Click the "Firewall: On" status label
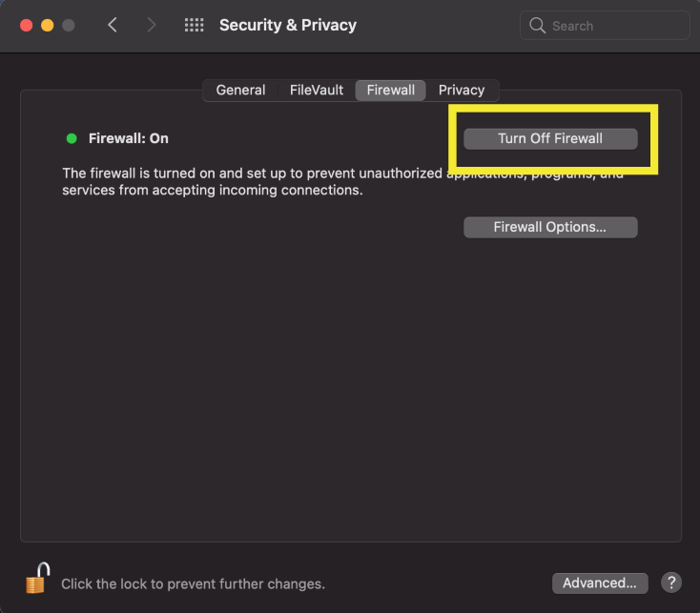700x613 pixels. click(129, 138)
